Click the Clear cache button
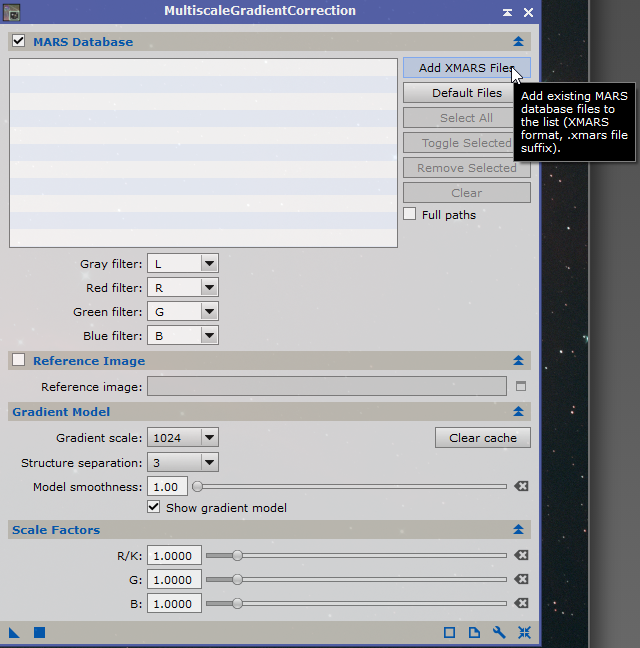Screen dimensions: 640x648 (482, 438)
